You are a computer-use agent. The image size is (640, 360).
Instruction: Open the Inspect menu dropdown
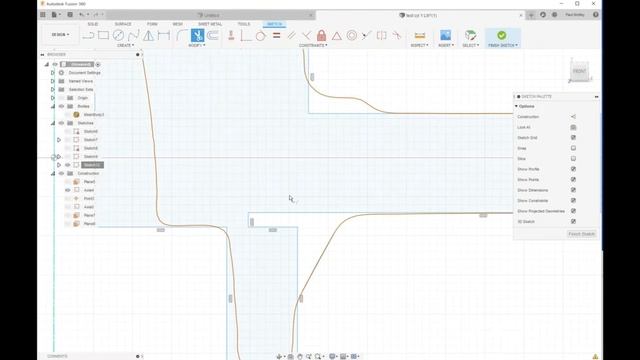420,45
